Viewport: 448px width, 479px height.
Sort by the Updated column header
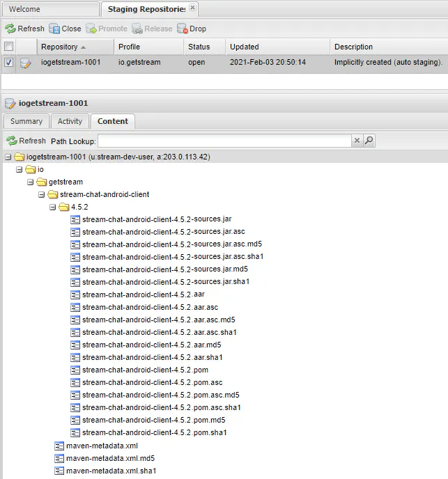click(x=278, y=47)
